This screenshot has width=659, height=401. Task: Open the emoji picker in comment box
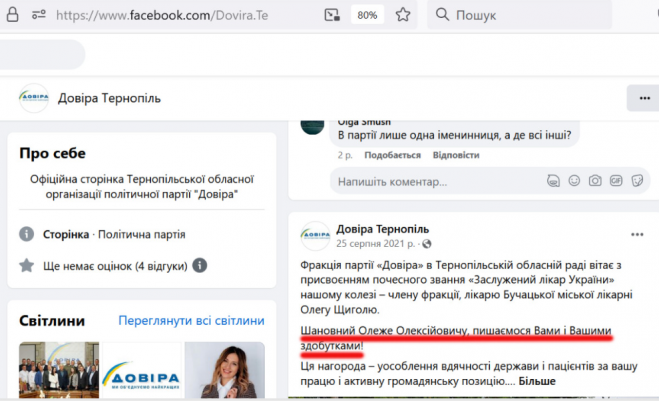[x=574, y=181]
